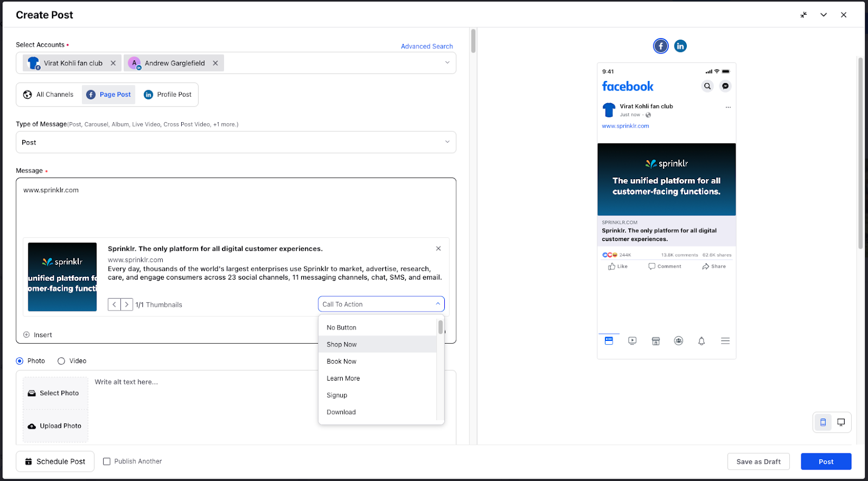Click Schedule Post button

click(x=55, y=461)
